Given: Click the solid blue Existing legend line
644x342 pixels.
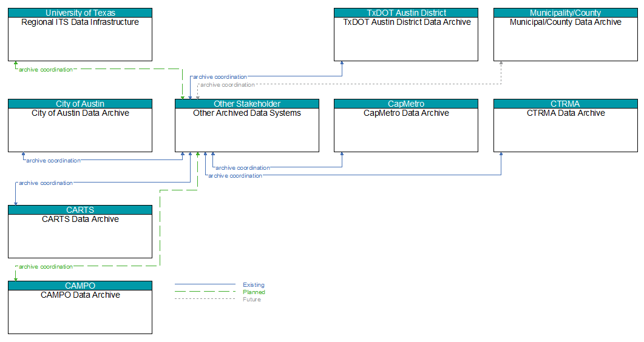Looking at the screenshot, I should (x=205, y=284).
